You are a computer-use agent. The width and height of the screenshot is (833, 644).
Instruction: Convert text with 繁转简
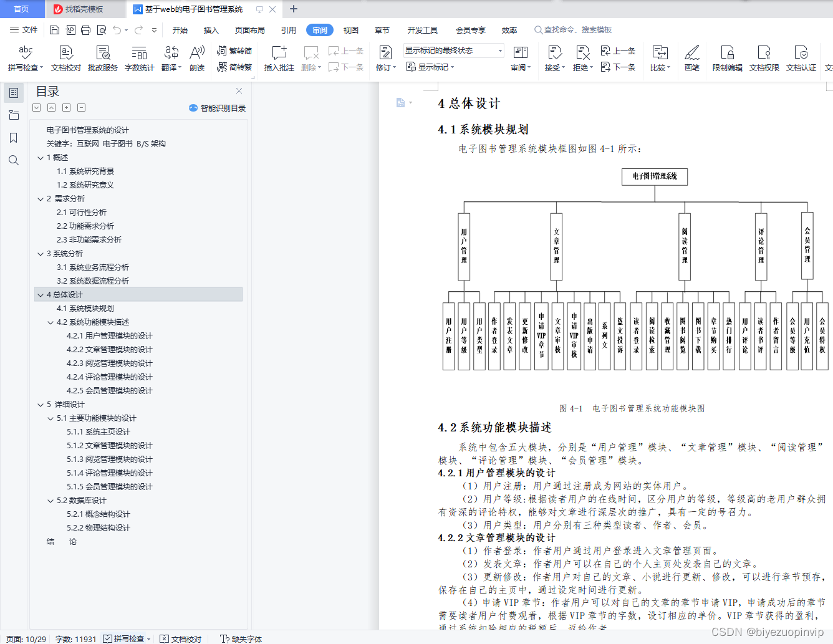pos(234,50)
